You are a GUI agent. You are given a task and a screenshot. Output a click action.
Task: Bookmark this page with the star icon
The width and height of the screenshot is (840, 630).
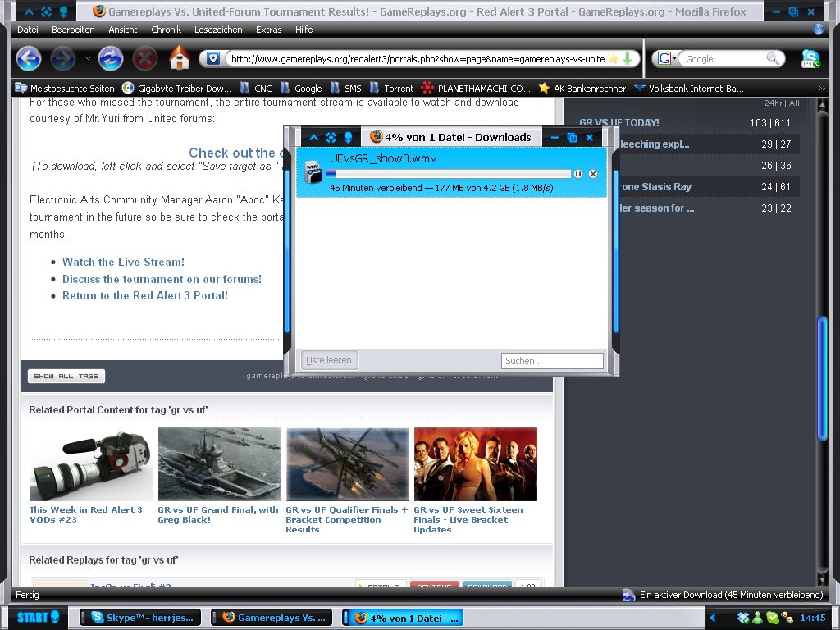613,58
